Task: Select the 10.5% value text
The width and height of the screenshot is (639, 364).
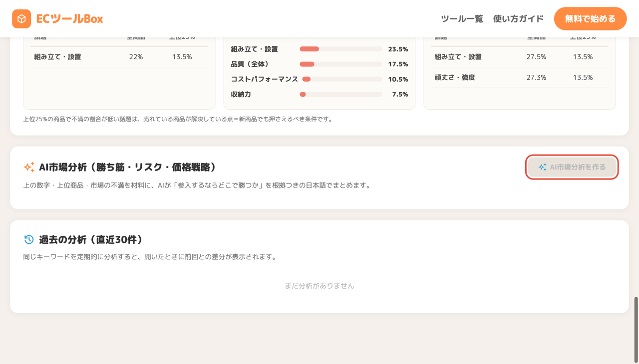Action: (x=398, y=79)
